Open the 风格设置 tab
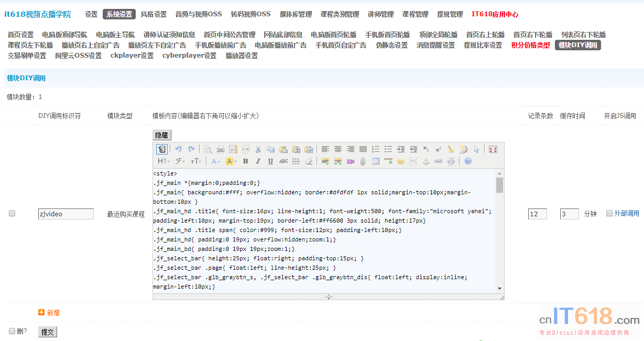Image resolution: width=644 pixels, height=341 pixels. point(154,14)
